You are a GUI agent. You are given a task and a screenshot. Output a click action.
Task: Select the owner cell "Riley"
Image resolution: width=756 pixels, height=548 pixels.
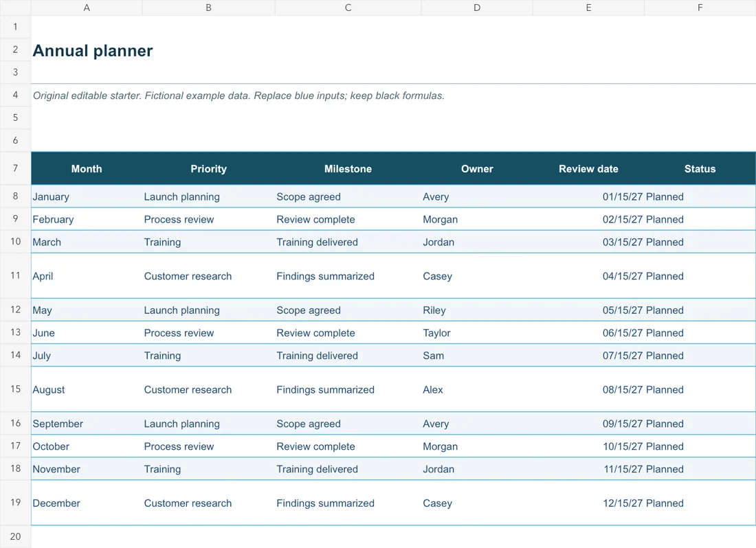pyautogui.click(x=478, y=310)
